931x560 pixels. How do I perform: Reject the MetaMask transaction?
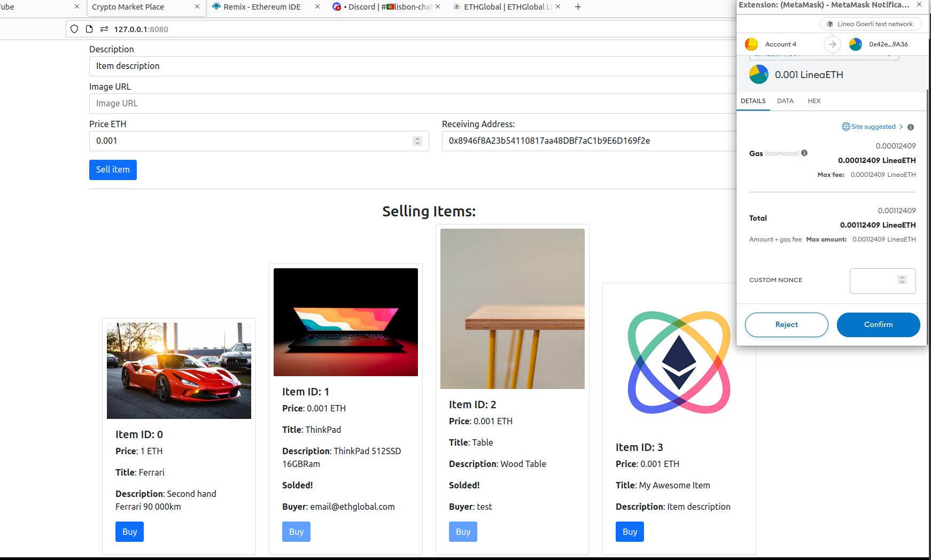click(x=786, y=325)
